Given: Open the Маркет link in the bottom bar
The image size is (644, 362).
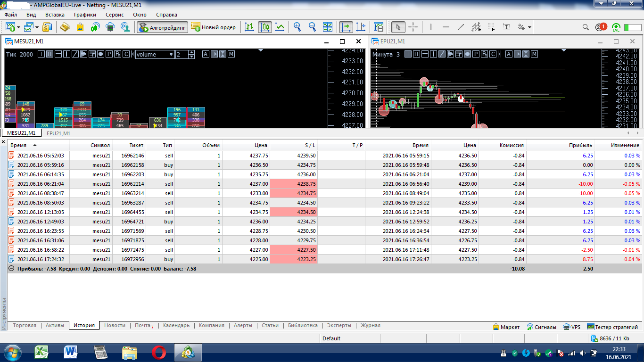Looking at the screenshot, I should pos(506,327).
